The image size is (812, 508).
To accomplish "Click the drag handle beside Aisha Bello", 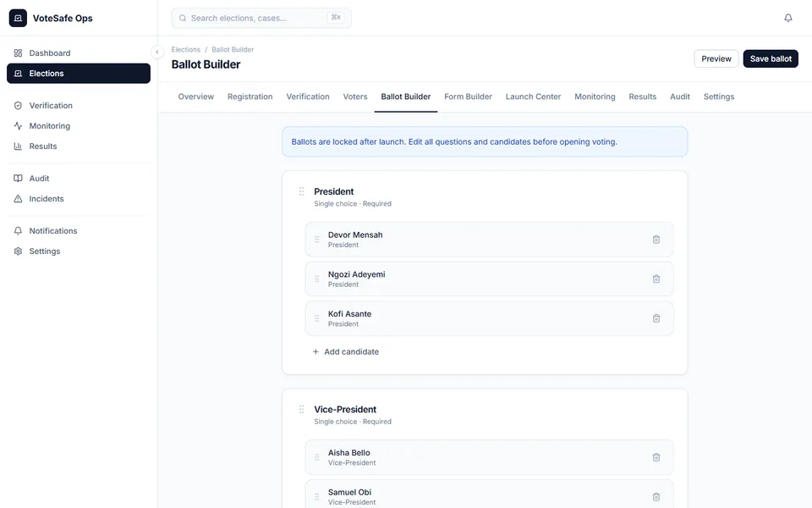I will 317,457.
